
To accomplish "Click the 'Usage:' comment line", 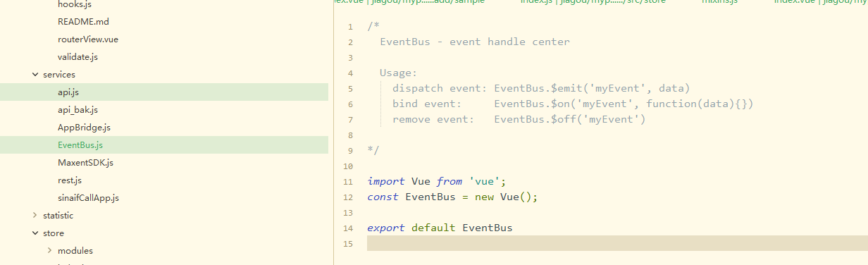I will click(399, 73).
